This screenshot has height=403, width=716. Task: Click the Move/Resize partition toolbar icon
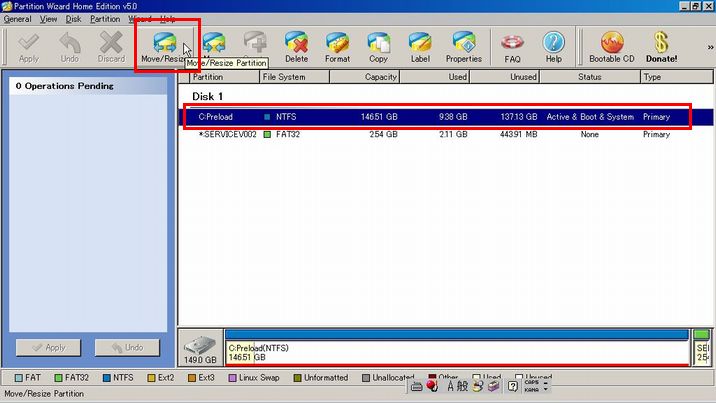[165, 46]
